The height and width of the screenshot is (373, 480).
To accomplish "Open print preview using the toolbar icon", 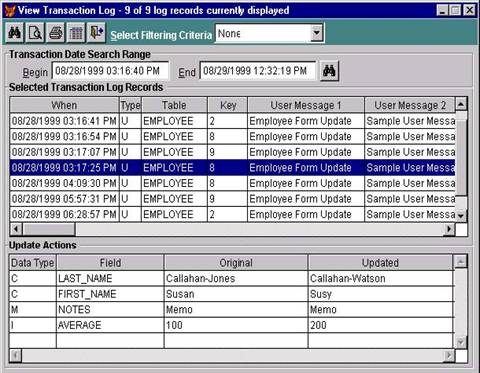I will click(x=35, y=33).
